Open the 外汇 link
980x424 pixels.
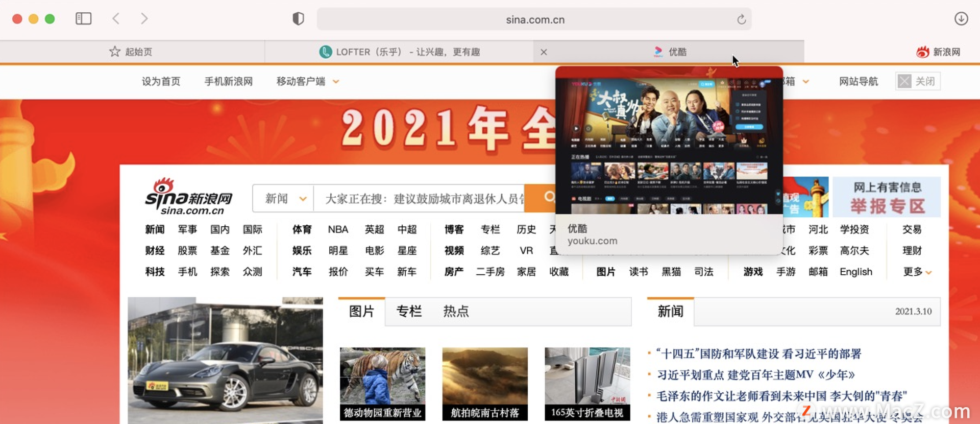(x=252, y=250)
